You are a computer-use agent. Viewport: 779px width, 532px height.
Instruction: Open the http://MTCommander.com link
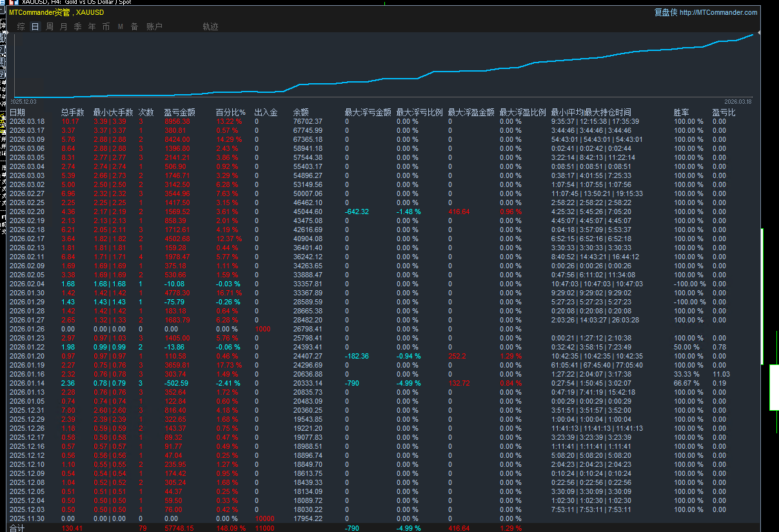pos(718,12)
